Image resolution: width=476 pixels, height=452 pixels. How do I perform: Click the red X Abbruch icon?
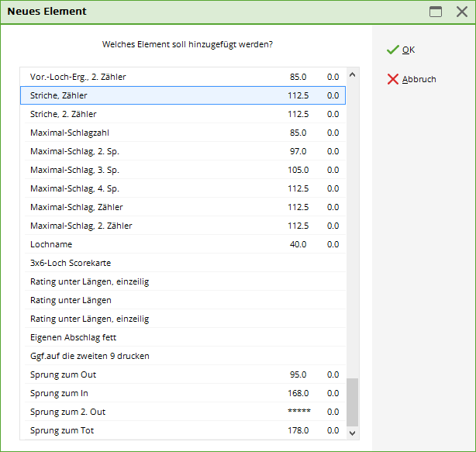click(x=392, y=79)
